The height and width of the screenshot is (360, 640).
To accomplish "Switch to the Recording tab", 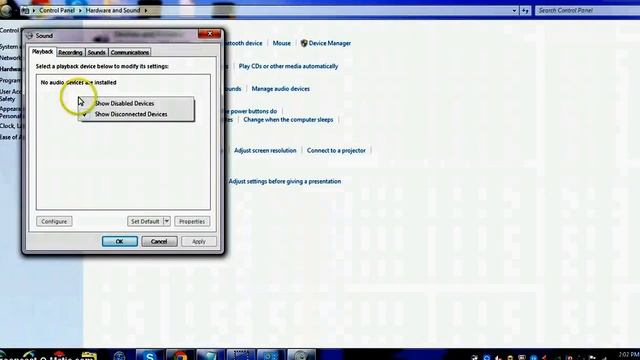I will tap(70, 53).
